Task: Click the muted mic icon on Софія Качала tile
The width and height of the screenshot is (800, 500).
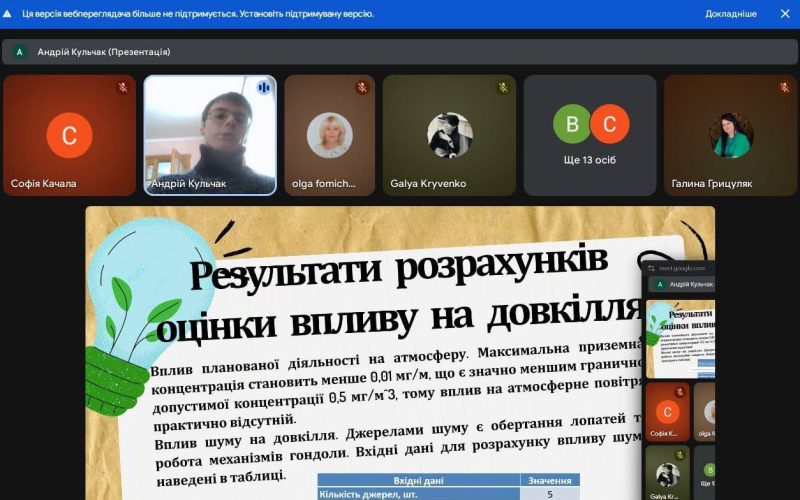Action: (x=122, y=87)
